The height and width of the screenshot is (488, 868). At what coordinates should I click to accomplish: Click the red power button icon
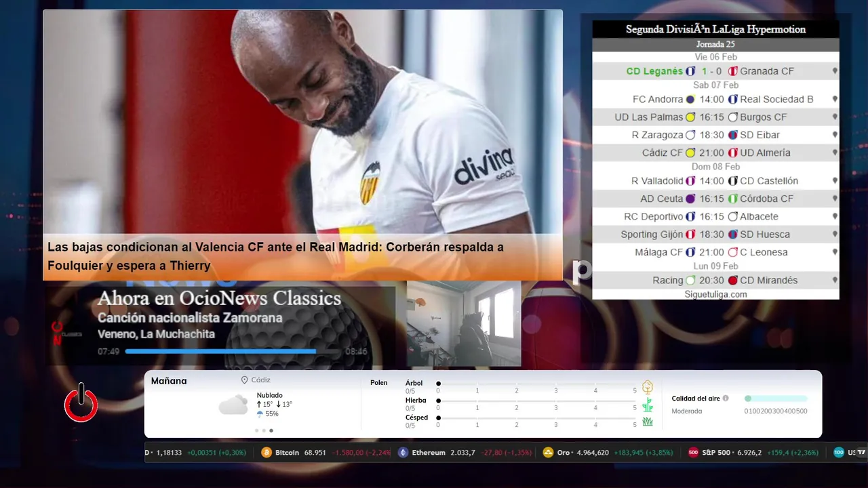81,403
